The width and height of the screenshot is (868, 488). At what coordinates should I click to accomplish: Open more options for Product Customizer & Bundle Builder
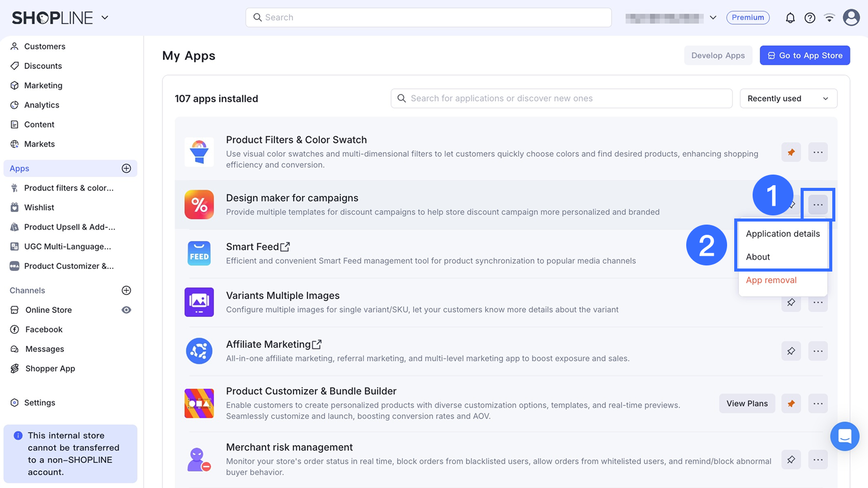click(818, 403)
